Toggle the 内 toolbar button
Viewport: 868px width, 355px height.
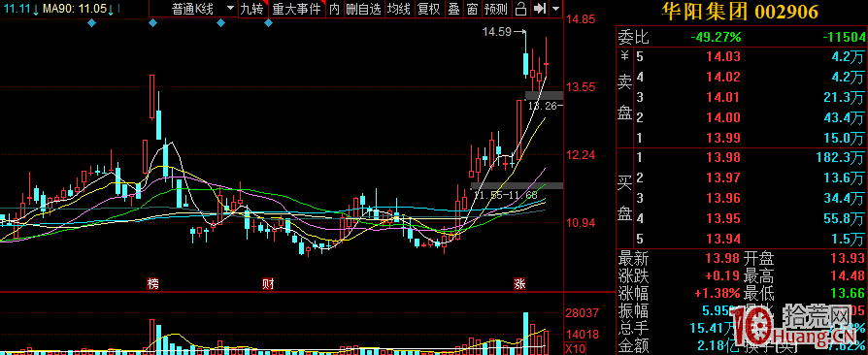[334, 9]
